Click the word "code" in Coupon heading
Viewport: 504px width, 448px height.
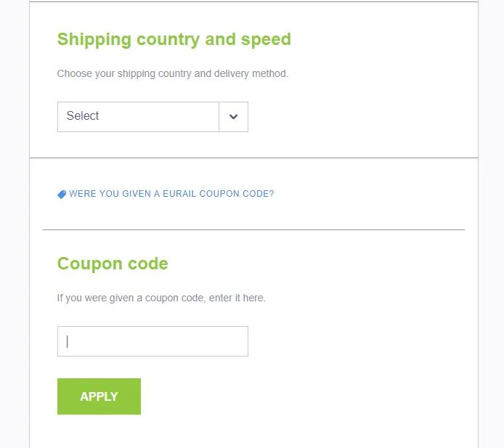tap(147, 264)
